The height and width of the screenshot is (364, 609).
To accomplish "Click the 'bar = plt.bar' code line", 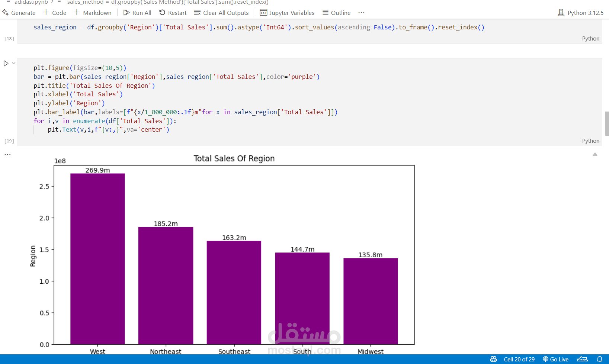I will click(176, 77).
